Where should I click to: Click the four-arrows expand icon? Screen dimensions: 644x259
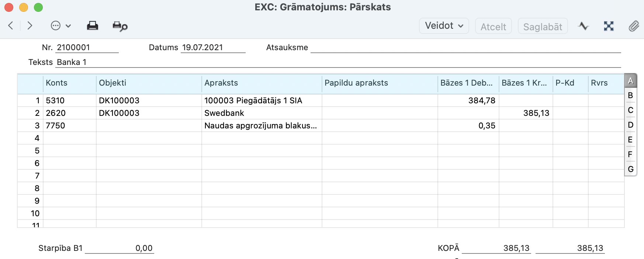pyautogui.click(x=609, y=26)
